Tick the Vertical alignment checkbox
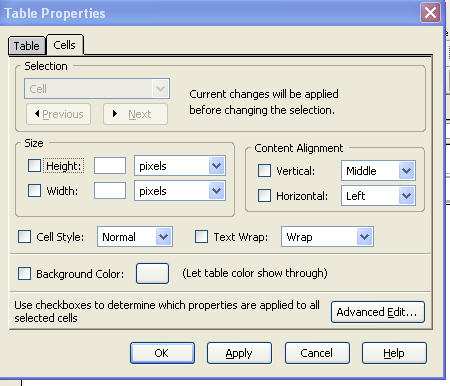Viewport: 450px width, 386px height. coord(264,171)
